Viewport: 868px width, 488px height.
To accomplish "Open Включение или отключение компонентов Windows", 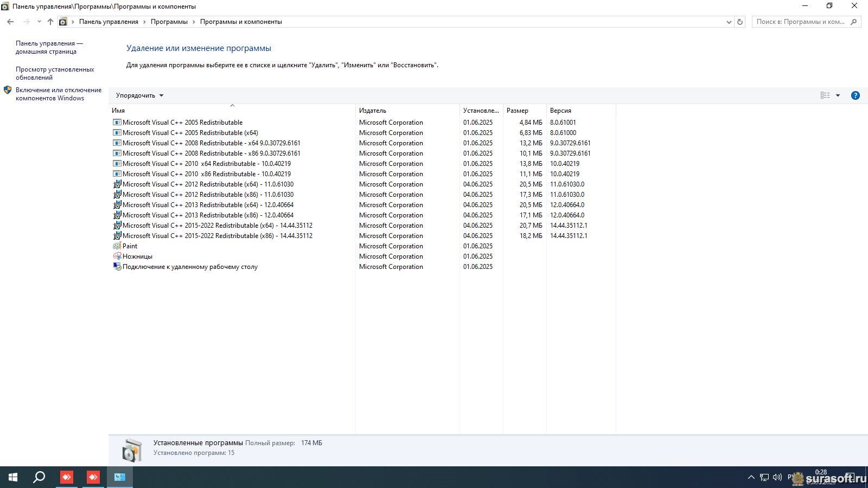I will click(59, 94).
